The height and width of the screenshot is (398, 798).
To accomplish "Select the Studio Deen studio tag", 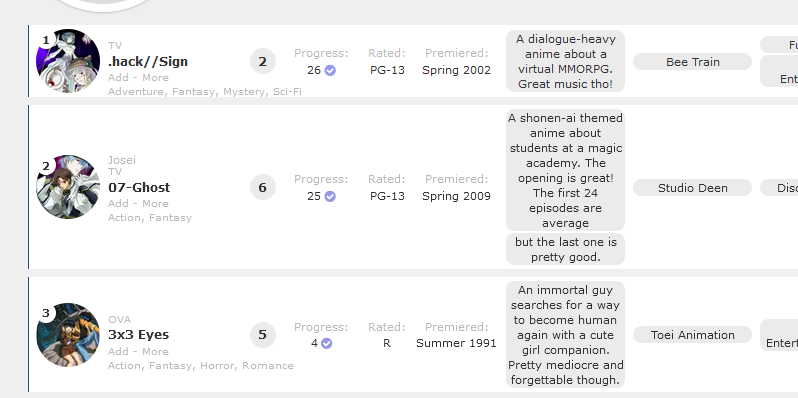I will coord(692,188).
